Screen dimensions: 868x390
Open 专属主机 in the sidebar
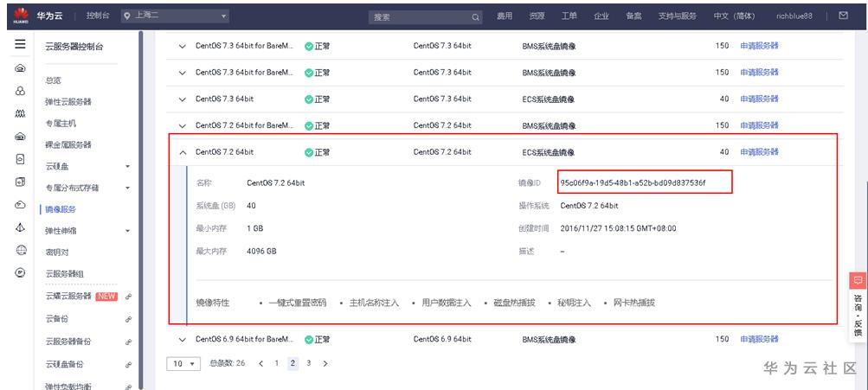(61, 124)
